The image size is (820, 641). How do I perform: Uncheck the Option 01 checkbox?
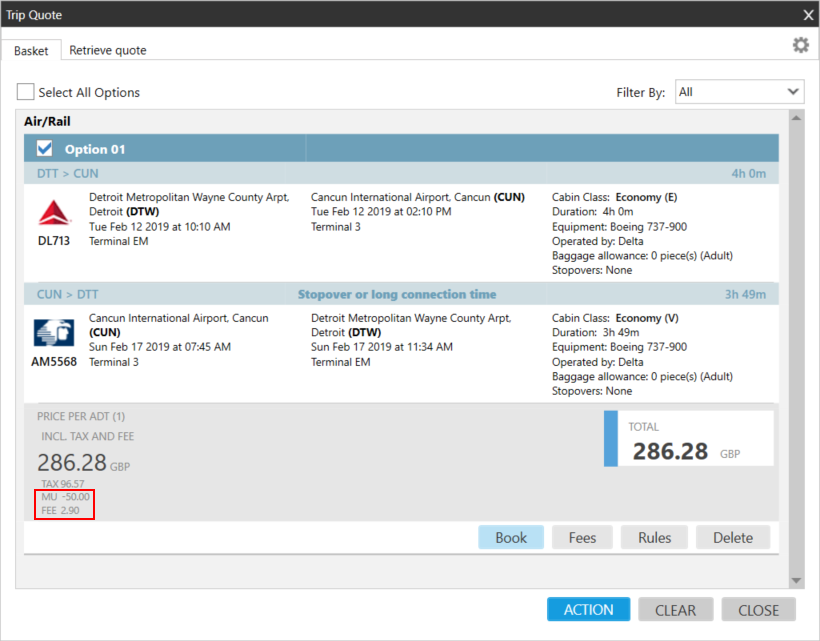click(45, 149)
